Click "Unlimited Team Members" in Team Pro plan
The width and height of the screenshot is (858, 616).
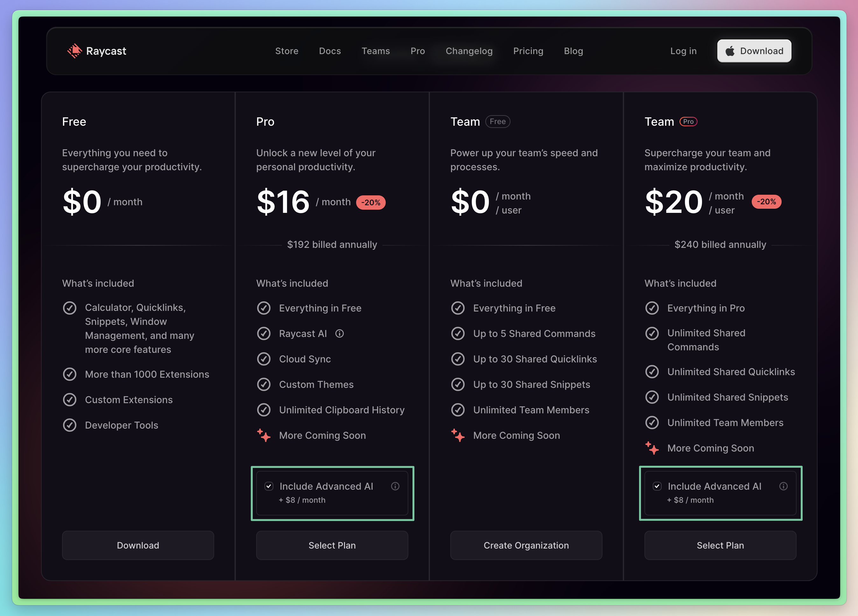point(725,423)
